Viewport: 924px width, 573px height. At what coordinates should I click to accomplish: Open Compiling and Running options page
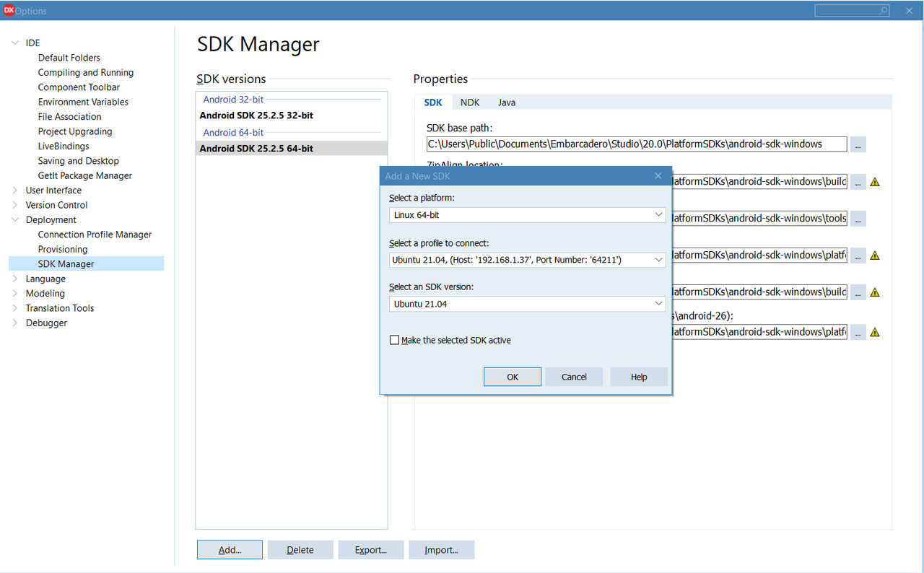86,73
